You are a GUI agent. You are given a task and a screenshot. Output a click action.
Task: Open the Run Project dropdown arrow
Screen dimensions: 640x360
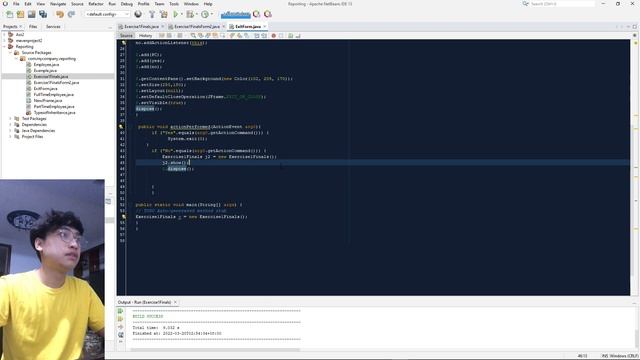click(182, 14)
